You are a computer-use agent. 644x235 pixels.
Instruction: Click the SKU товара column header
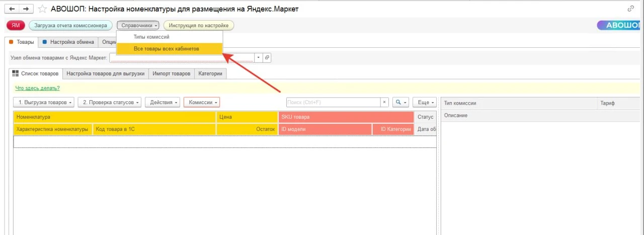click(346, 117)
